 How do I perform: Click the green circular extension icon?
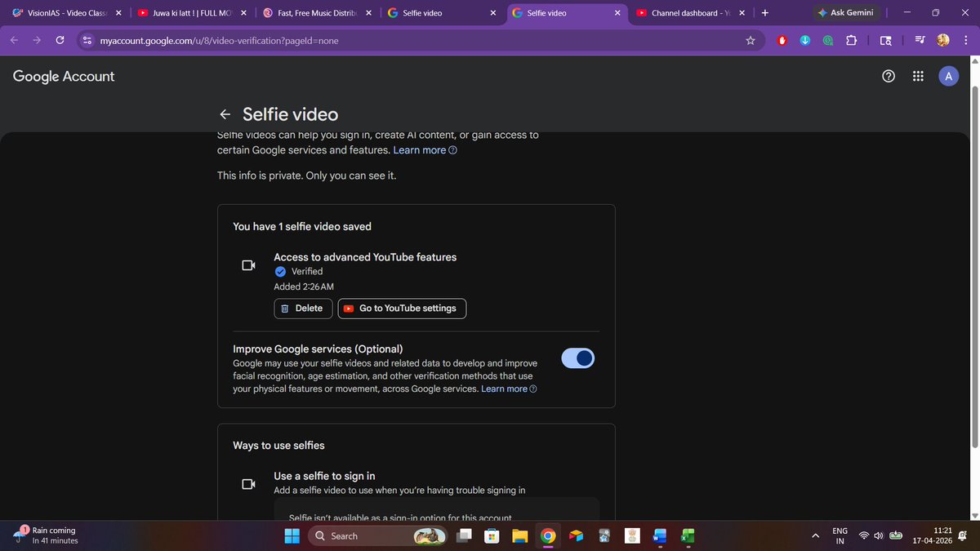tap(828, 40)
